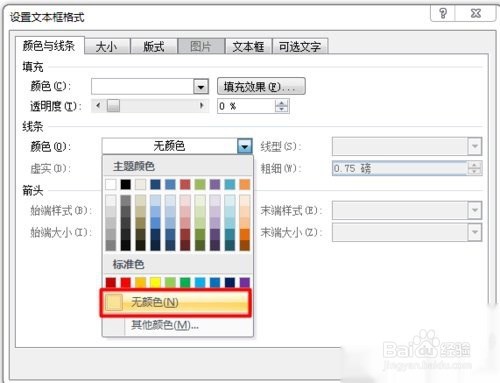The height and width of the screenshot is (383, 500).
Task: Pick the orange theme color swatch
Action: coord(245,184)
